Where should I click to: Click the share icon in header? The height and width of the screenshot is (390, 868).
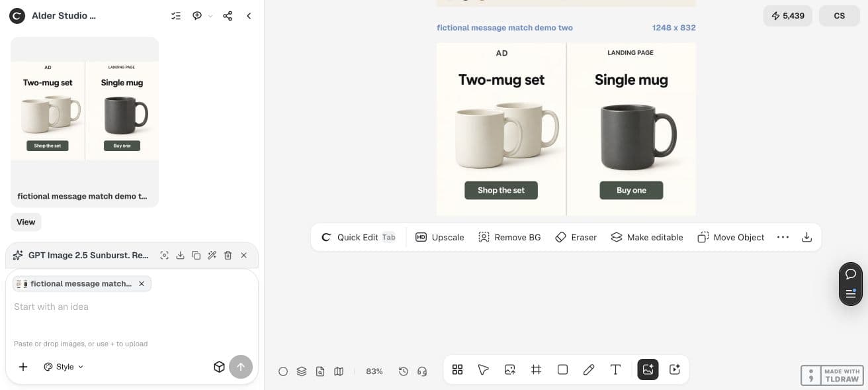(228, 16)
